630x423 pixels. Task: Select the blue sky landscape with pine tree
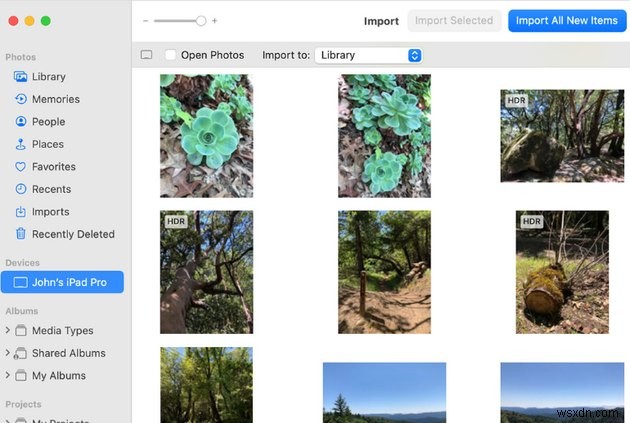[384, 392]
